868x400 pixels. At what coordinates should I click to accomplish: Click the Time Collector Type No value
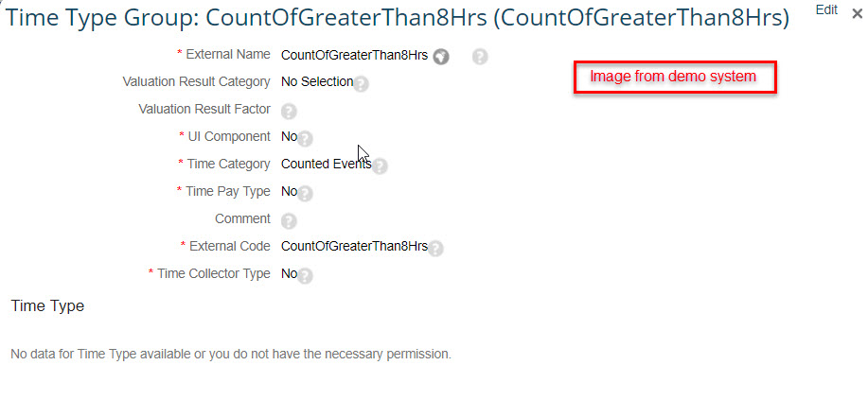pos(289,273)
